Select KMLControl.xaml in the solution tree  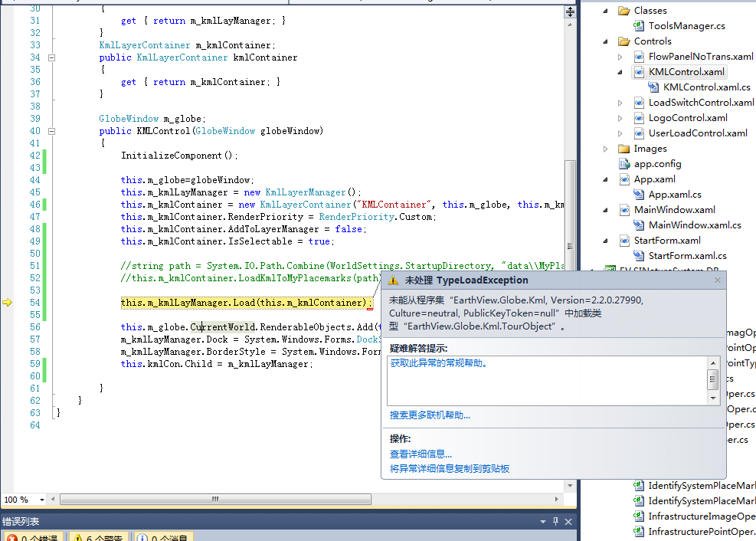coord(686,72)
